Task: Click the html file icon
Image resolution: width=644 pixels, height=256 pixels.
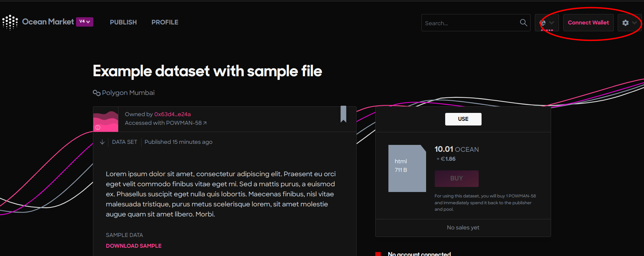Action: [407, 168]
